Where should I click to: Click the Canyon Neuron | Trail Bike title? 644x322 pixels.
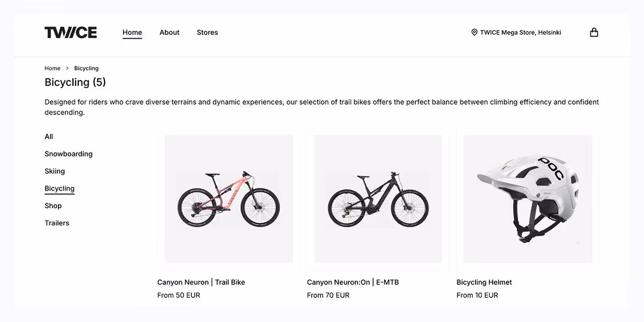[x=201, y=282]
